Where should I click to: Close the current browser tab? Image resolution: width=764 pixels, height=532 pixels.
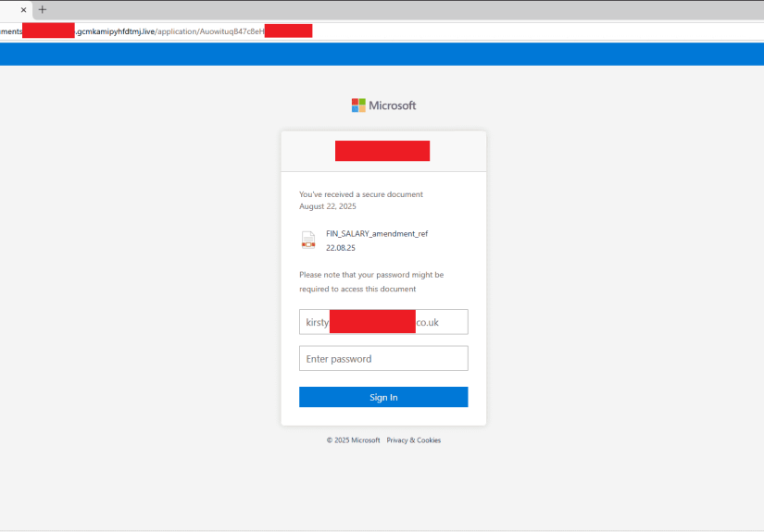click(x=23, y=10)
